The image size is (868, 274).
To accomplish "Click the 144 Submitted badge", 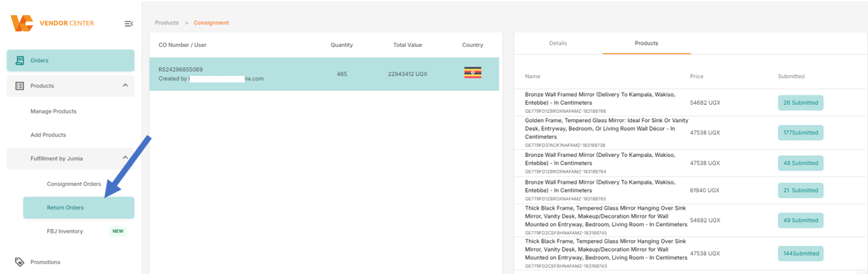I will [x=801, y=253].
